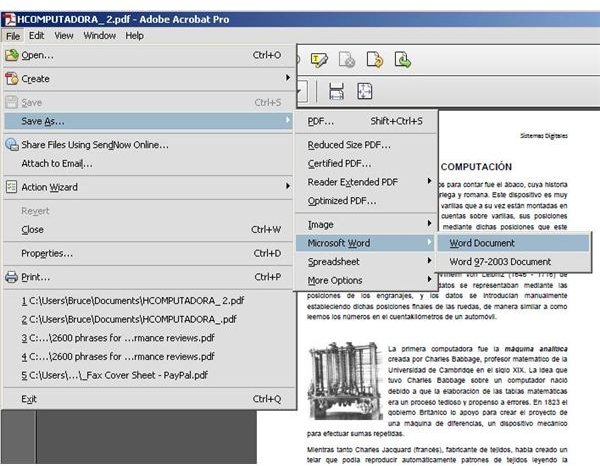Open the File menu
Viewport: 600px width, 466px height.
pos(13,36)
